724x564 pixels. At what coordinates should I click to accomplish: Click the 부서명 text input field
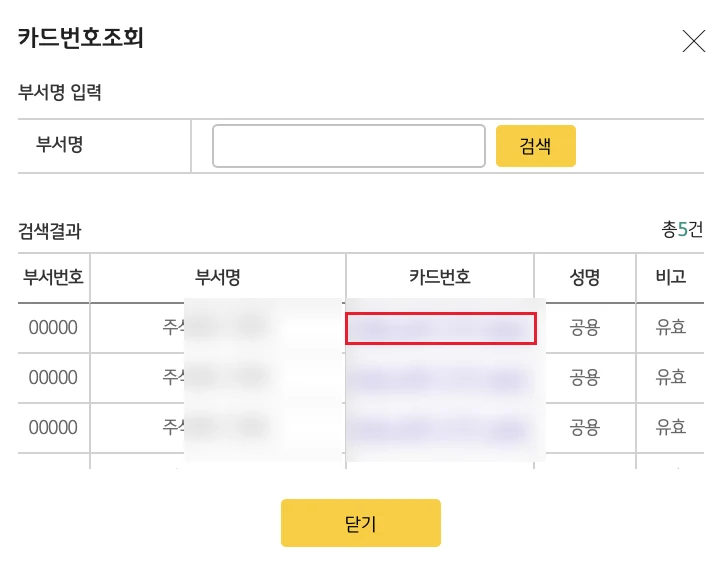[349, 146]
